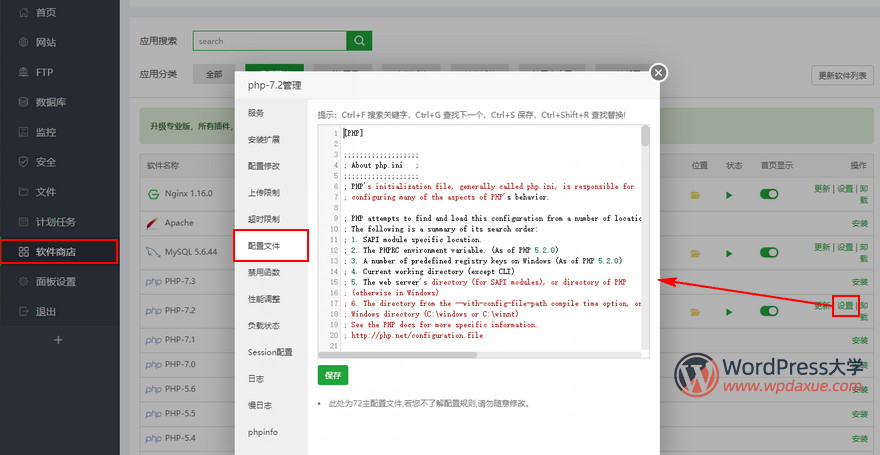Click the plus icon below sidebar menu
Image resolution: width=880 pixels, height=455 pixels.
coord(58,339)
